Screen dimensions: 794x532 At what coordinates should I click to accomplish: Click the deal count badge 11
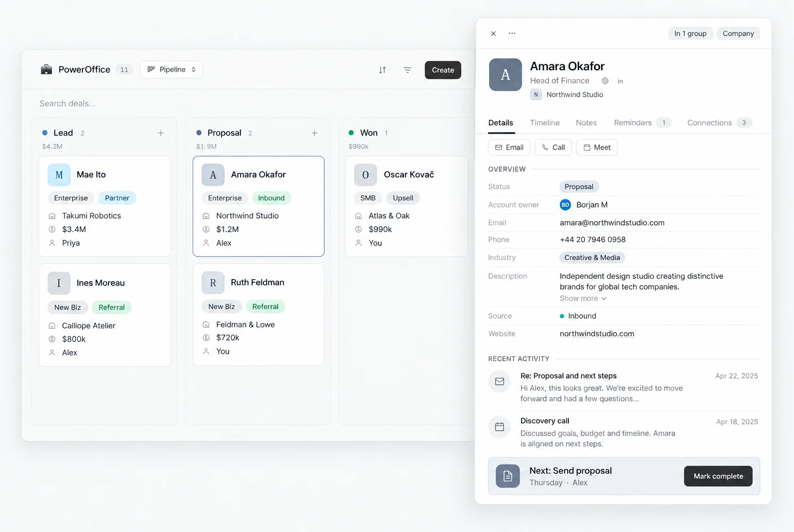pos(124,70)
